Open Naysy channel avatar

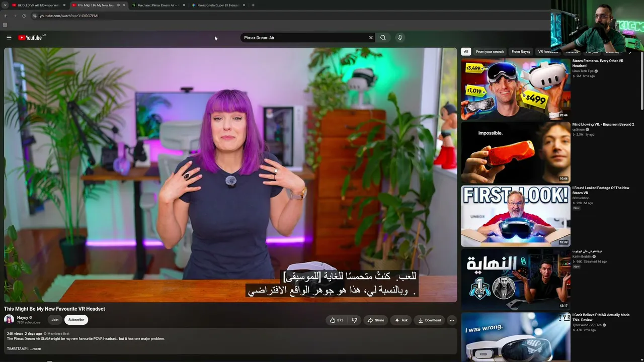[9, 320]
